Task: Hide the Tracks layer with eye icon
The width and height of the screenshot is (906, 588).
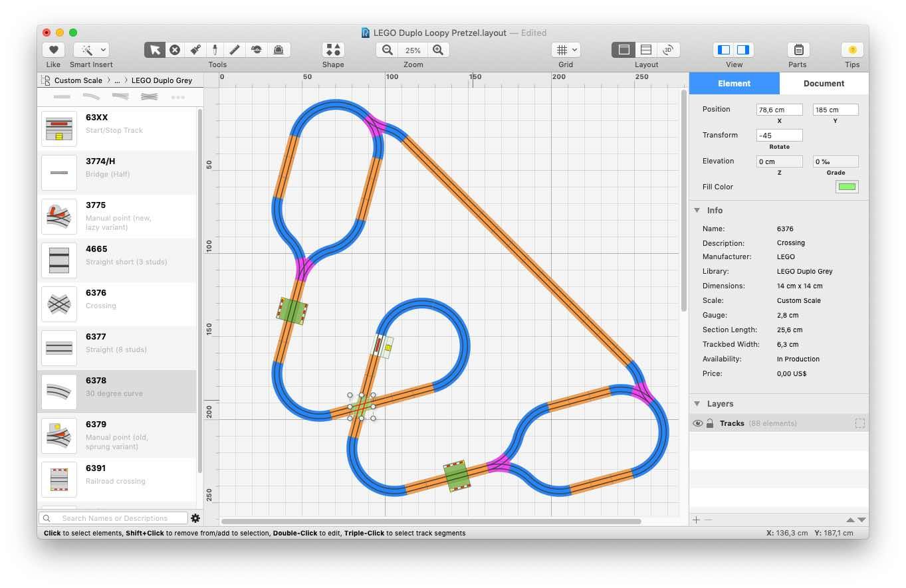Action: pos(697,423)
